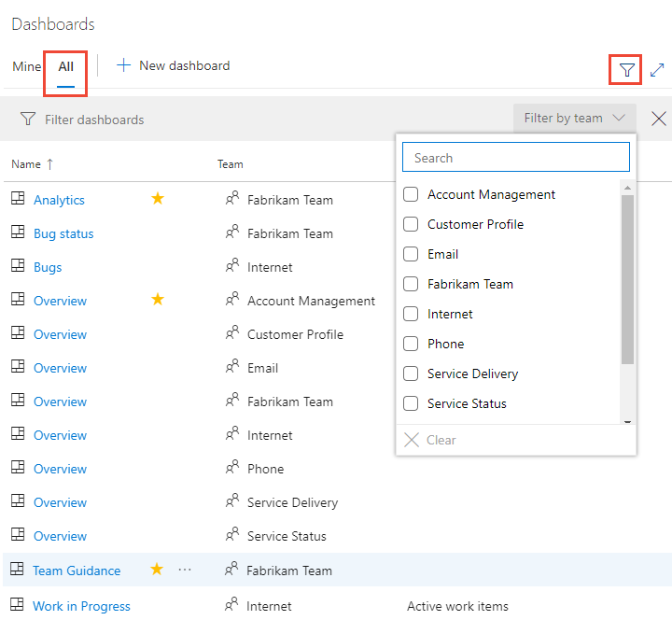Click the plus icon for new dashboard
The height and width of the screenshot is (620, 672).
click(x=123, y=65)
